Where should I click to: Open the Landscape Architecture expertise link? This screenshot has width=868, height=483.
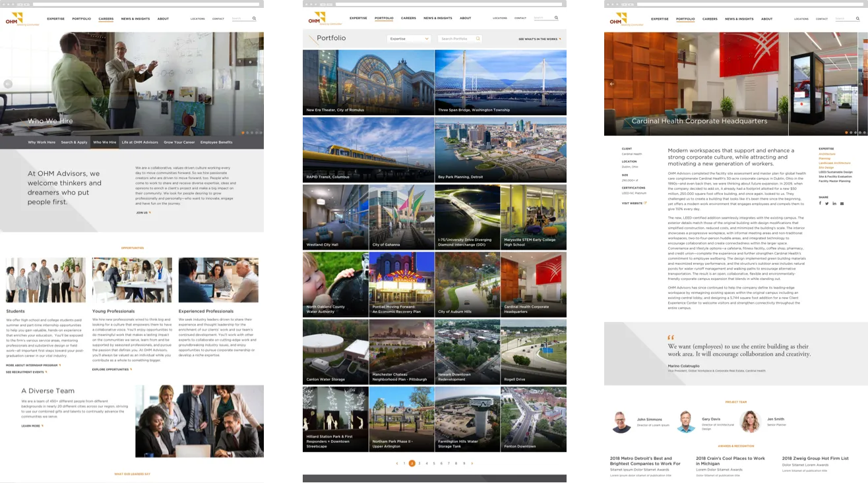[834, 163]
